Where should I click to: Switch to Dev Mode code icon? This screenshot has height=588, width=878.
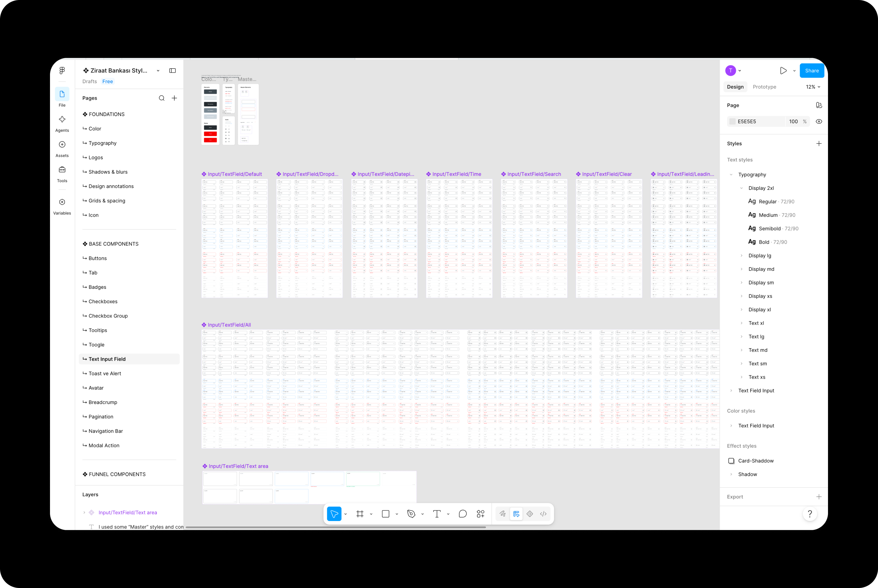pos(543,514)
